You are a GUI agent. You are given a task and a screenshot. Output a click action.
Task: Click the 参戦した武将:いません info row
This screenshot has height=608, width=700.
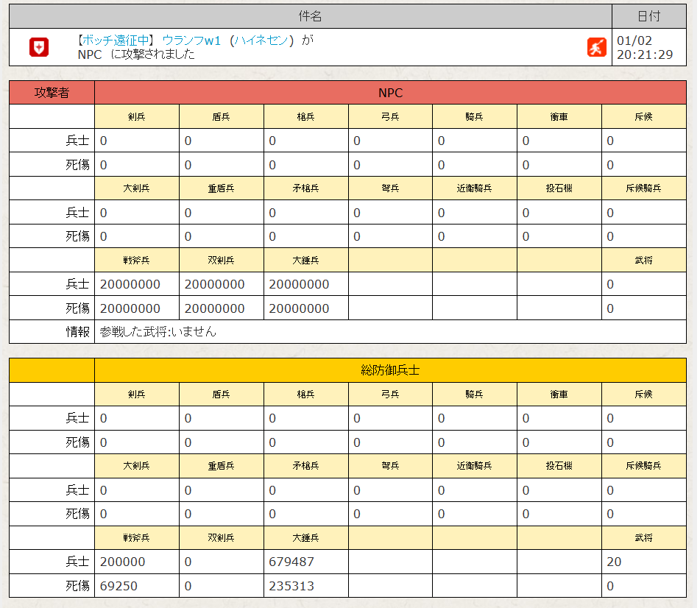[158, 332]
